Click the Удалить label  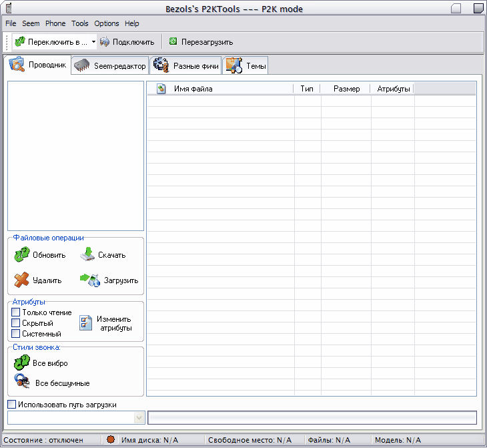47,280
